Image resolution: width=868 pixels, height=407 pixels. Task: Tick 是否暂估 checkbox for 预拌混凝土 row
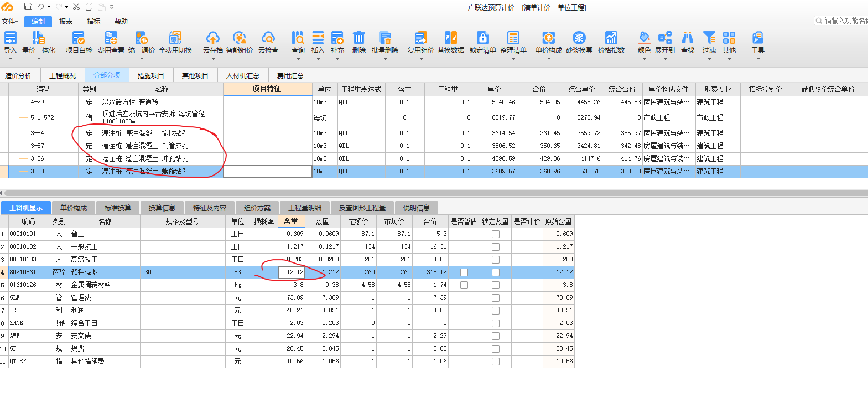[464, 272]
